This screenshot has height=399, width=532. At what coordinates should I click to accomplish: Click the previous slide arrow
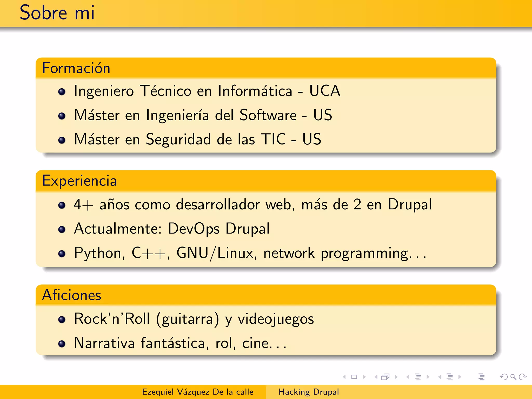coord(344,377)
